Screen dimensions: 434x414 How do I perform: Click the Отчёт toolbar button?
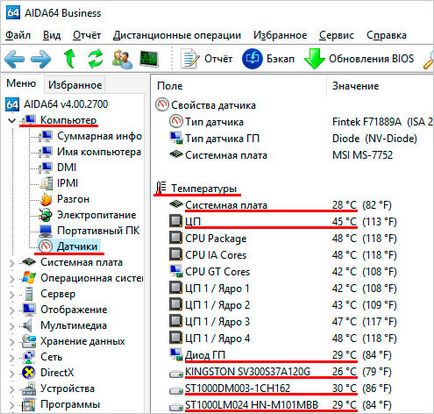[x=206, y=59]
